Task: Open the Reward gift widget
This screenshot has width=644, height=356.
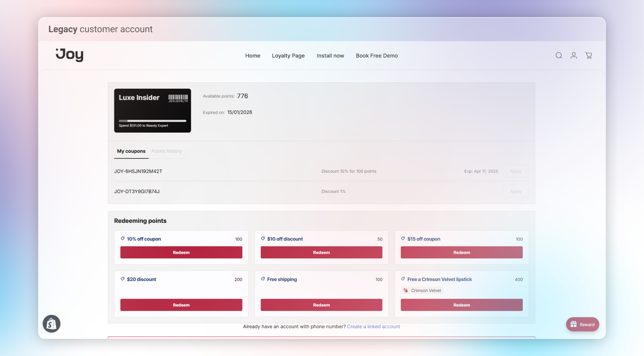Action: 582,324
